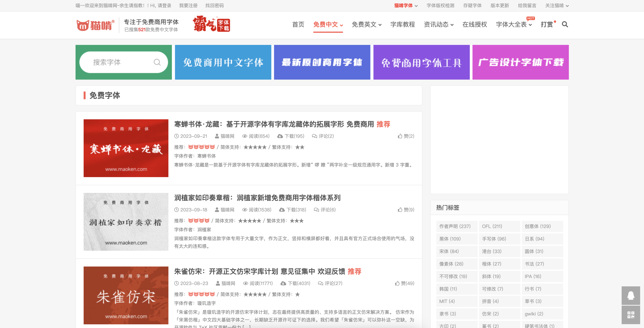644x328 pixels.
Task: Expand the 猫啃字体 top bar dropdown
Action: point(406,6)
